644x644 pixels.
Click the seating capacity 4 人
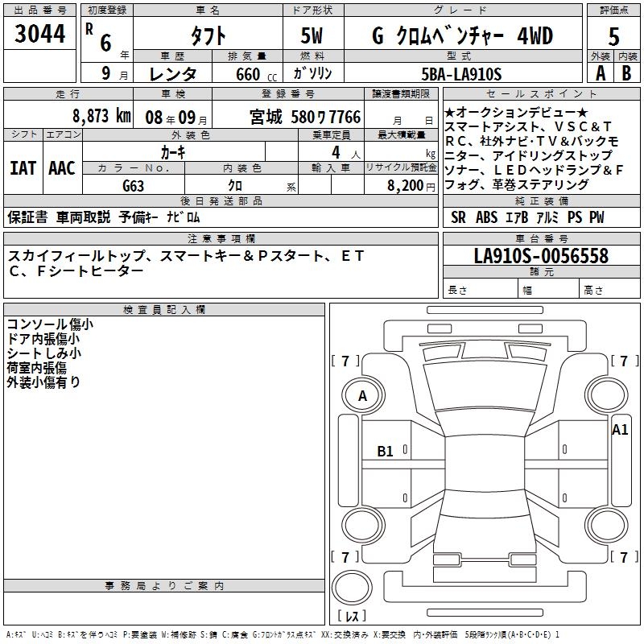point(346,152)
